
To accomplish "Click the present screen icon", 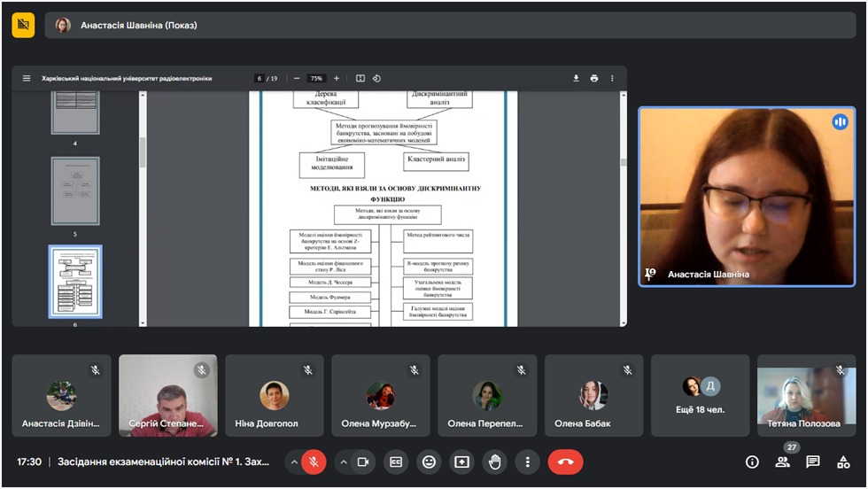I will tap(461, 462).
